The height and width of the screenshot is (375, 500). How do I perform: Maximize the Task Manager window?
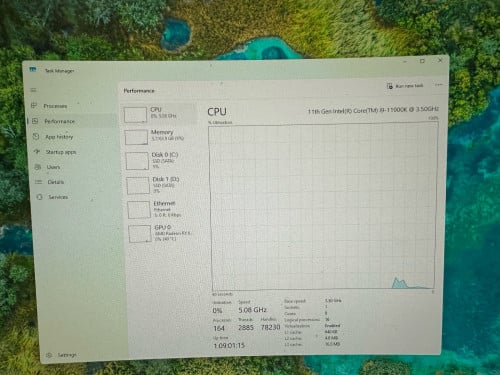point(422,61)
